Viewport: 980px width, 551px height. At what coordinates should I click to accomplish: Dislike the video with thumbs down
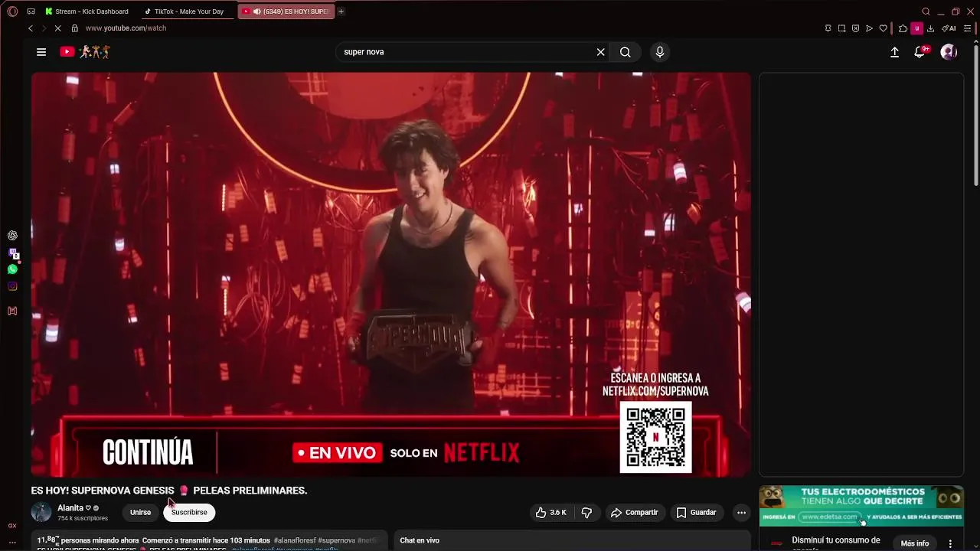[x=586, y=512]
